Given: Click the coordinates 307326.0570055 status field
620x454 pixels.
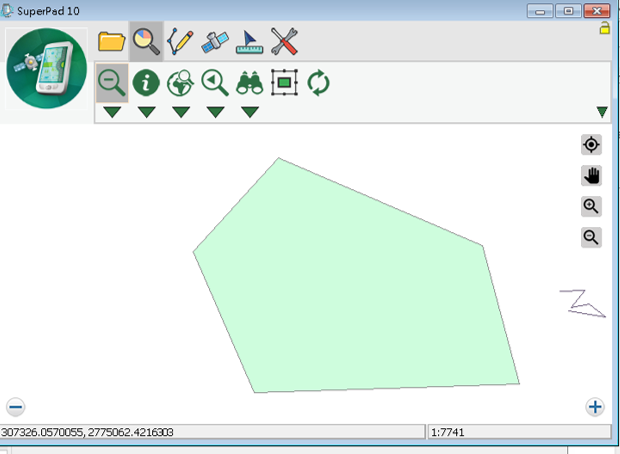Looking at the screenshot, I should pos(212,432).
